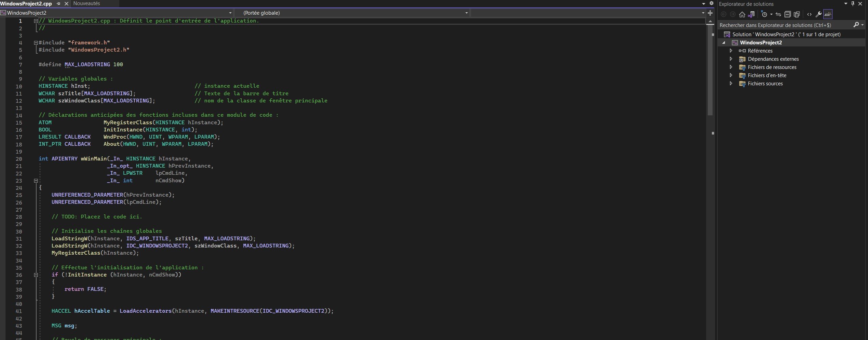Open search options dropdown beside magnifier

click(x=863, y=25)
